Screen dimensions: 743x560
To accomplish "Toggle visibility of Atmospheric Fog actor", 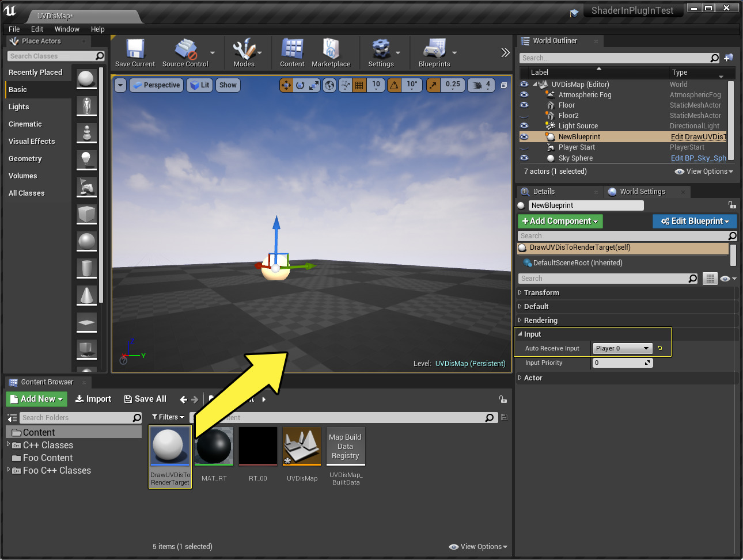I will pyautogui.click(x=524, y=95).
